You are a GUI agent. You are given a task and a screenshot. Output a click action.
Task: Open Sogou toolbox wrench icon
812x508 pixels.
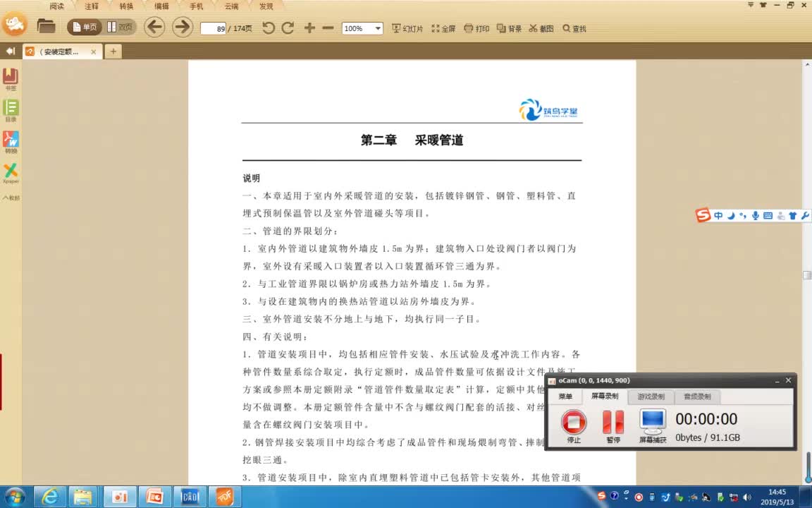[805, 216]
